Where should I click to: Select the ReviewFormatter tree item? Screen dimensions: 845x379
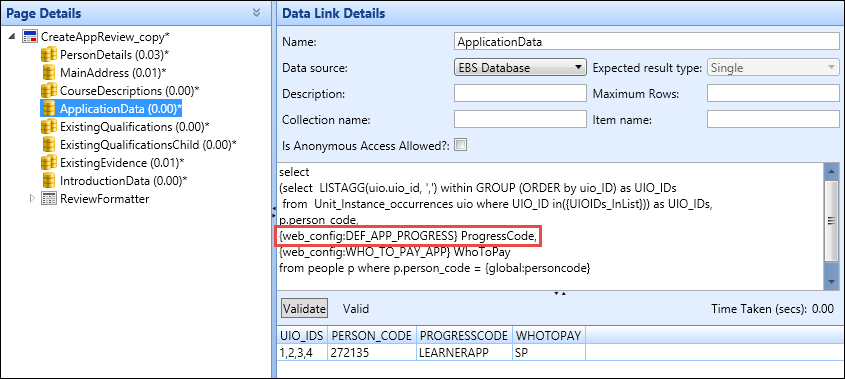point(105,198)
